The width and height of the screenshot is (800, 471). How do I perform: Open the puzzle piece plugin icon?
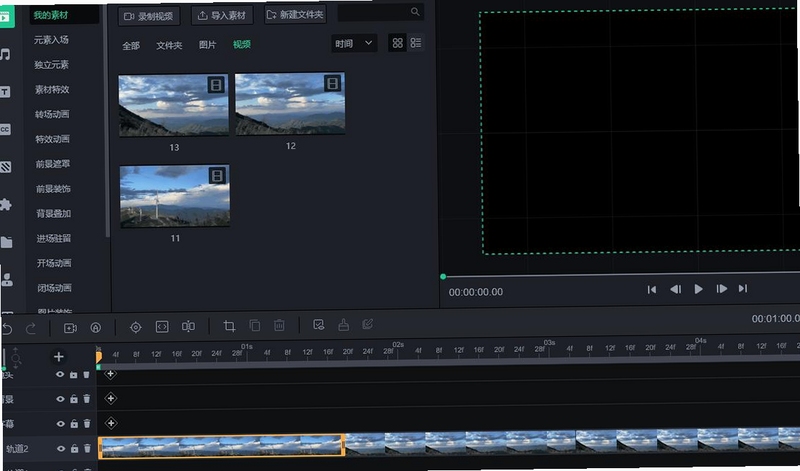pos(6,205)
